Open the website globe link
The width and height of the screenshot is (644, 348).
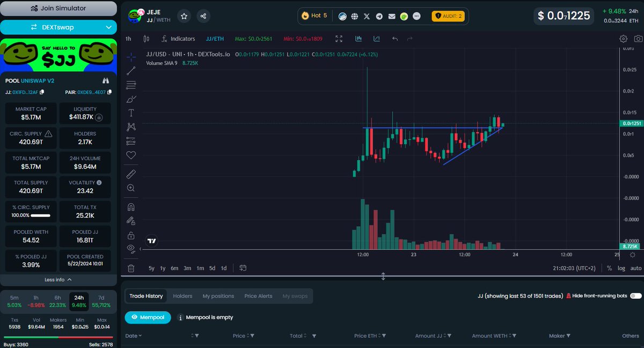pyautogui.click(x=355, y=16)
